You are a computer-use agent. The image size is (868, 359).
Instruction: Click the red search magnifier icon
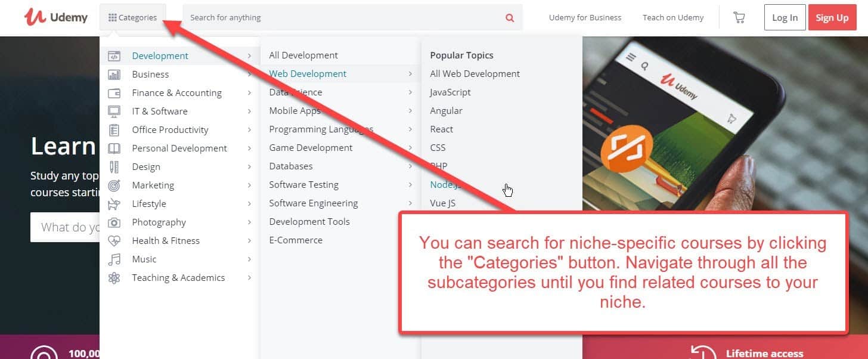click(510, 17)
